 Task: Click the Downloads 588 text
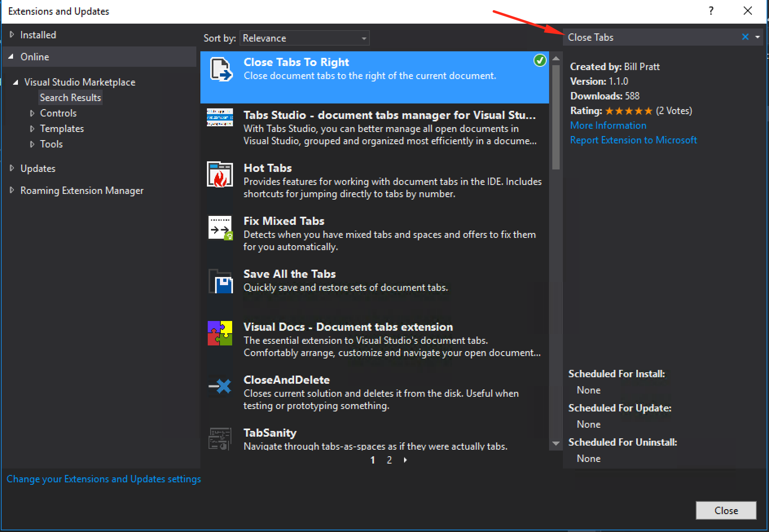click(605, 96)
